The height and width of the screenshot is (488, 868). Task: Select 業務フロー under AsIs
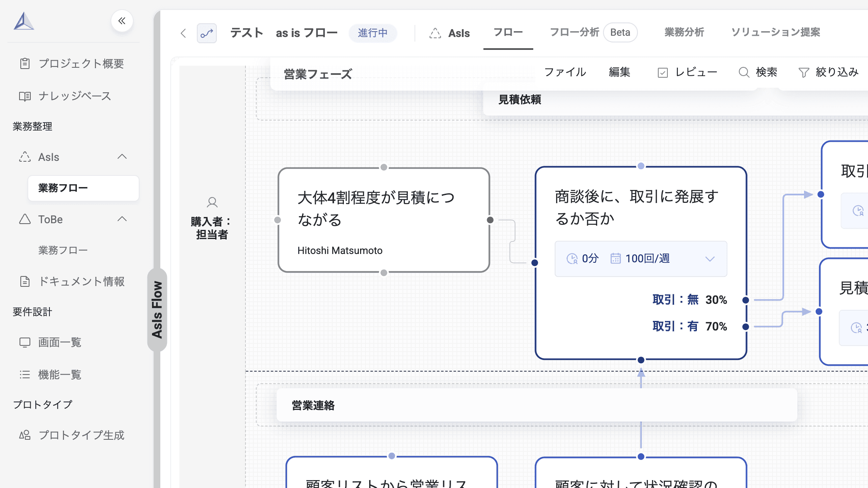[62, 188]
